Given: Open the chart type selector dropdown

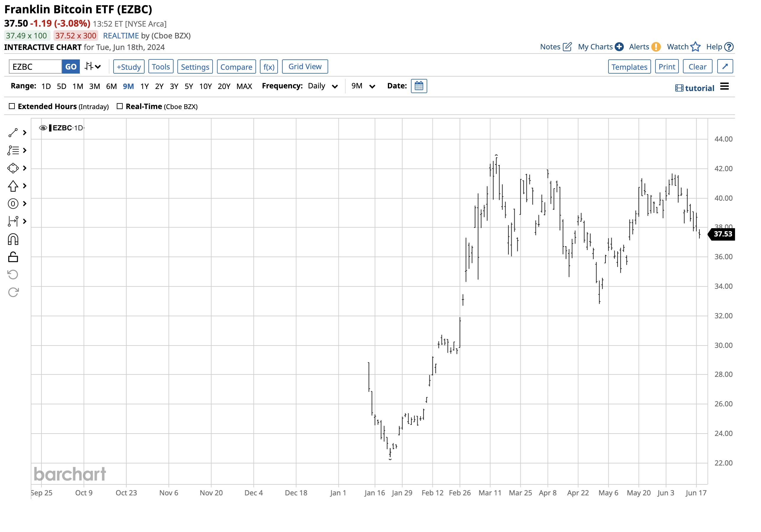Looking at the screenshot, I should pyautogui.click(x=92, y=66).
